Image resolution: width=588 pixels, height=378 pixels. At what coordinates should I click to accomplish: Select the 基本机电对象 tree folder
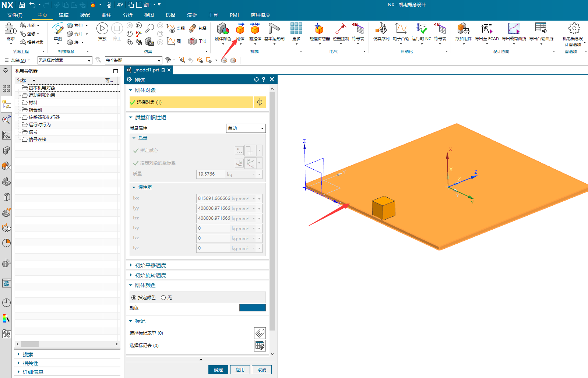[42, 88]
